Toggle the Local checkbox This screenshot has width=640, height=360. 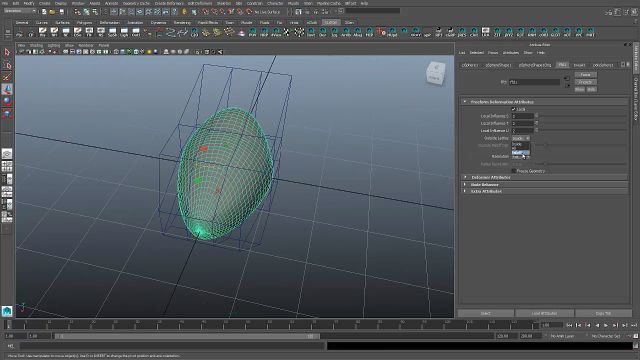tap(514, 109)
